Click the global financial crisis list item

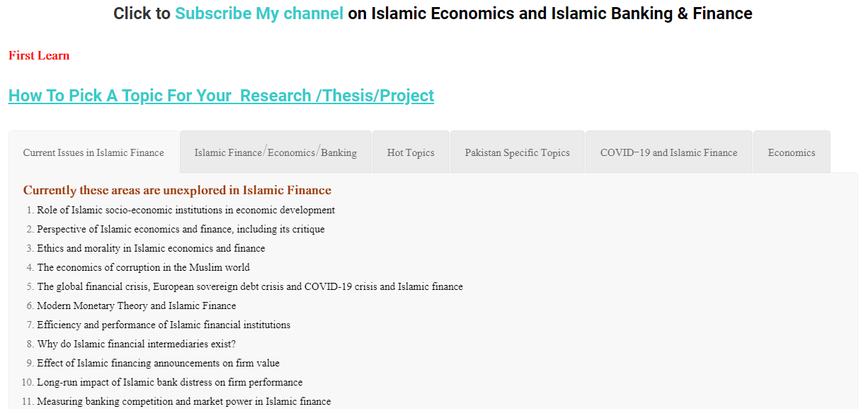[250, 286]
